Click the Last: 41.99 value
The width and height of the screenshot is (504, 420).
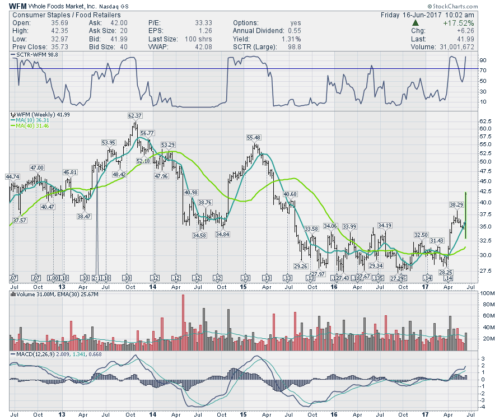coord(465,39)
